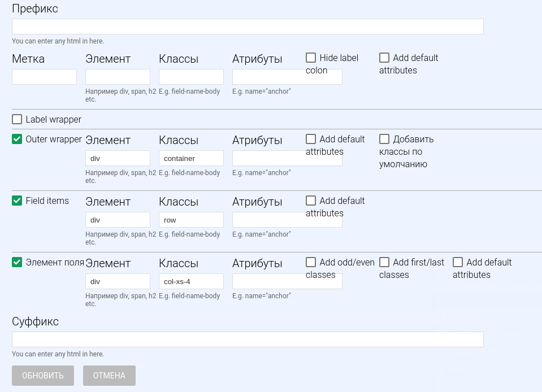Viewport: 542px width, 392px height.
Task: Check Outer wrapper Add default attributes
Action: [x=311, y=139]
